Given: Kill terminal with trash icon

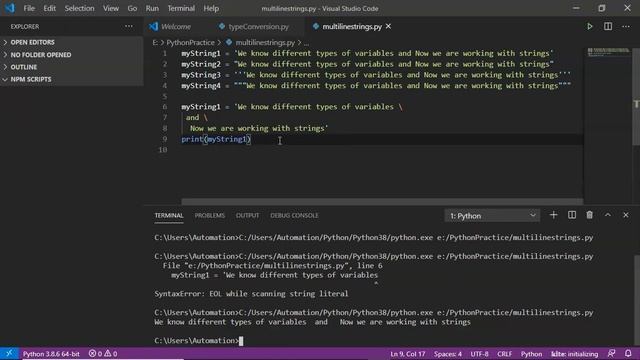Looking at the screenshot, I should pyautogui.click(x=589, y=215).
